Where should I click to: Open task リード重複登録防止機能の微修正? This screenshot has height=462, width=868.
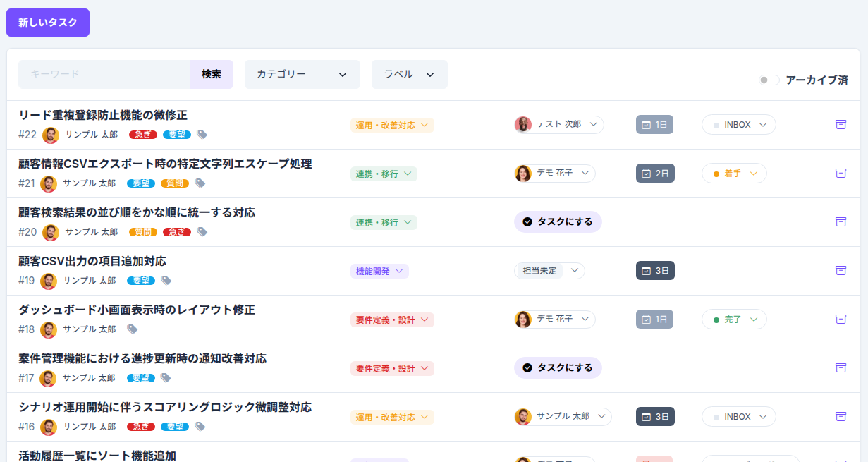pos(103,115)
